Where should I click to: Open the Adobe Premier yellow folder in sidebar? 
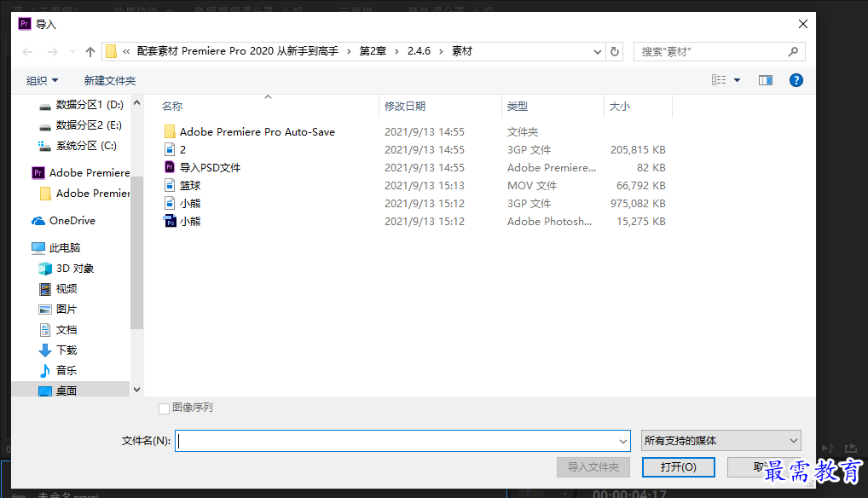tap(84, 193)
